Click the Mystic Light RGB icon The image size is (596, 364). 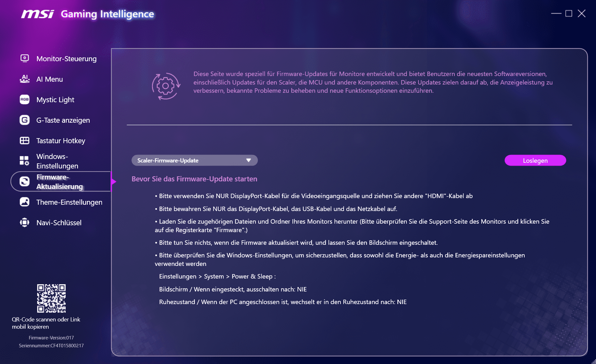(x=25, y=99)
